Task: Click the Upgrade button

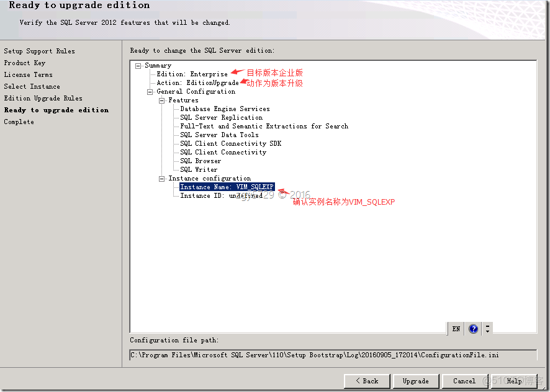Action: 415,381
